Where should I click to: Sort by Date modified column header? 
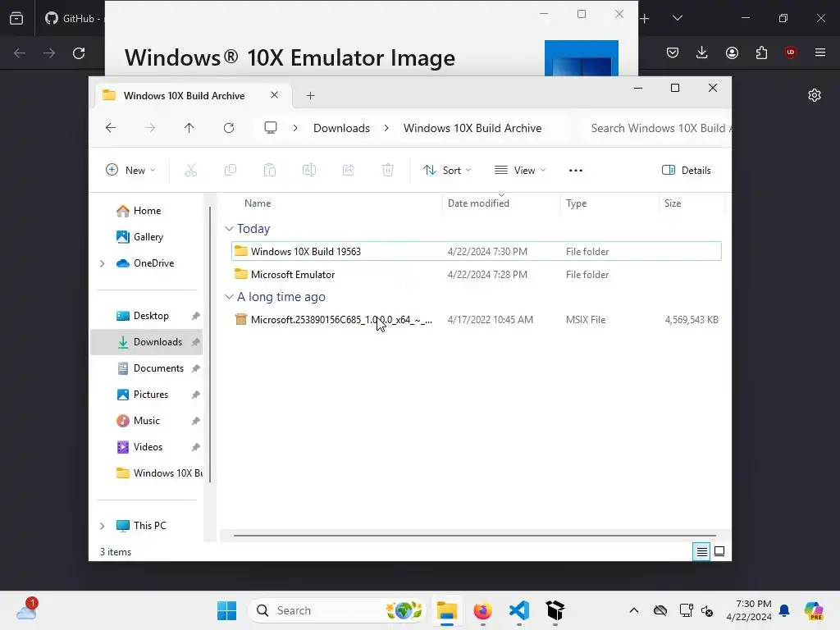pos(478,203)
